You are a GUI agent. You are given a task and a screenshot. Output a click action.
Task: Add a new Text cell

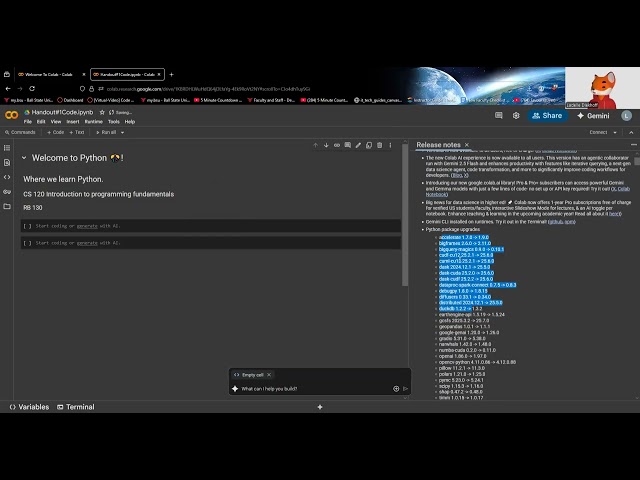click(x=77, y=132)
